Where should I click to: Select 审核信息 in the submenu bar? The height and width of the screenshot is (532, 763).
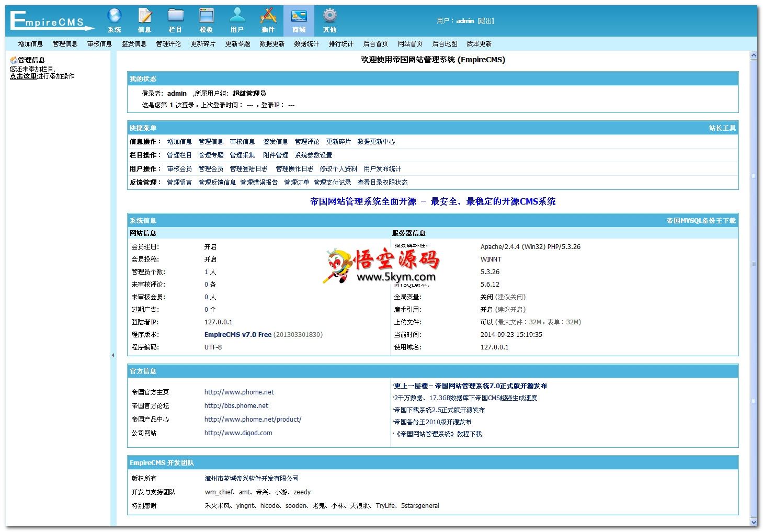pos(99,44)
